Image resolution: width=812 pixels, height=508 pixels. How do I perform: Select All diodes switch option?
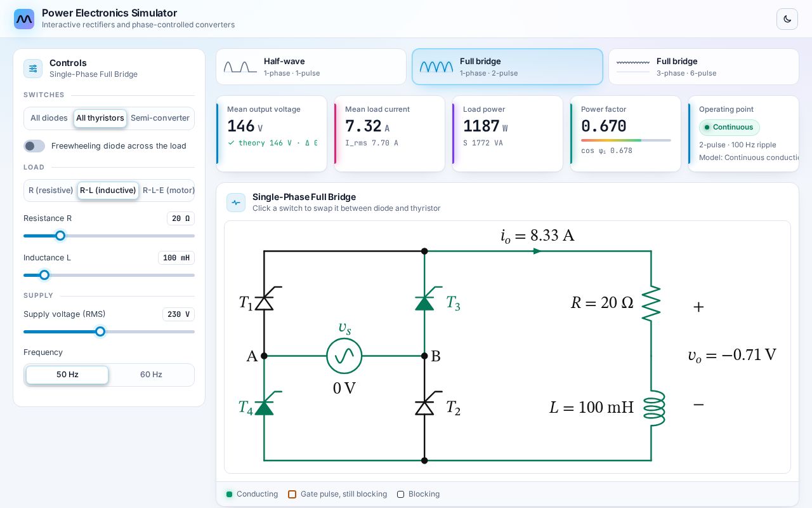click(49, 118)
